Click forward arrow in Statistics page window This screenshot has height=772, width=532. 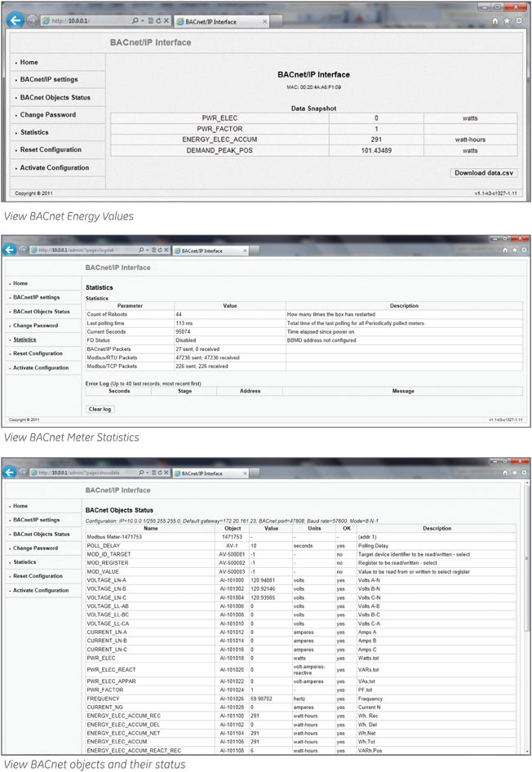click(23, 250)
